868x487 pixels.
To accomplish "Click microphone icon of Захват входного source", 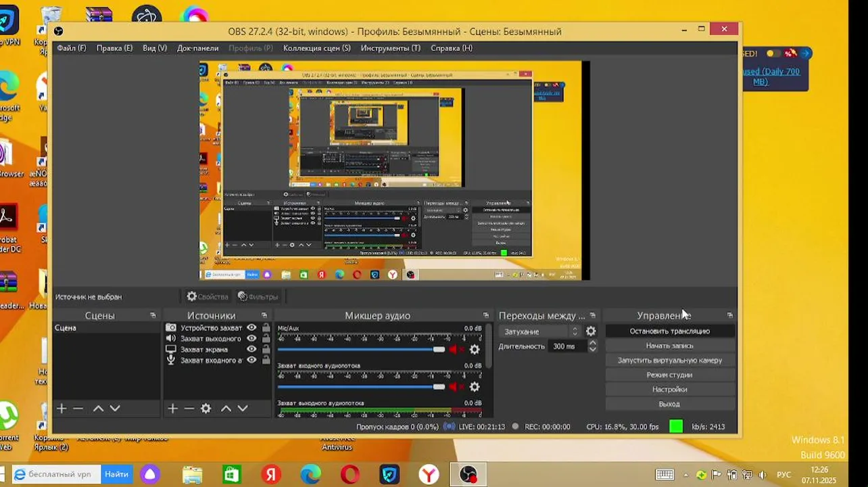I will [171, 361].
